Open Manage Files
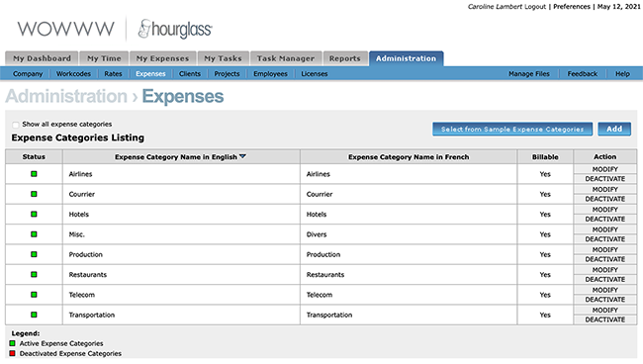This screenshot has height=364, width=643. [x=529, y=74]
